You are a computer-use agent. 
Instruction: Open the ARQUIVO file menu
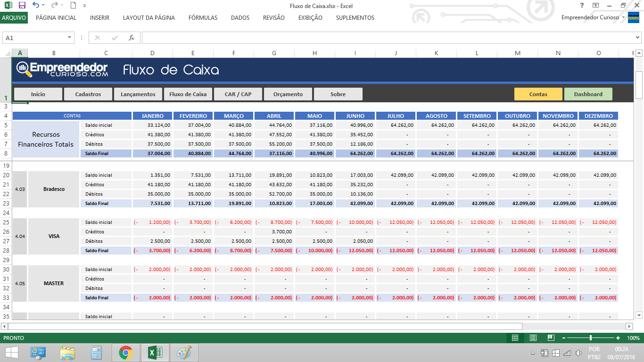click(14, 18)
